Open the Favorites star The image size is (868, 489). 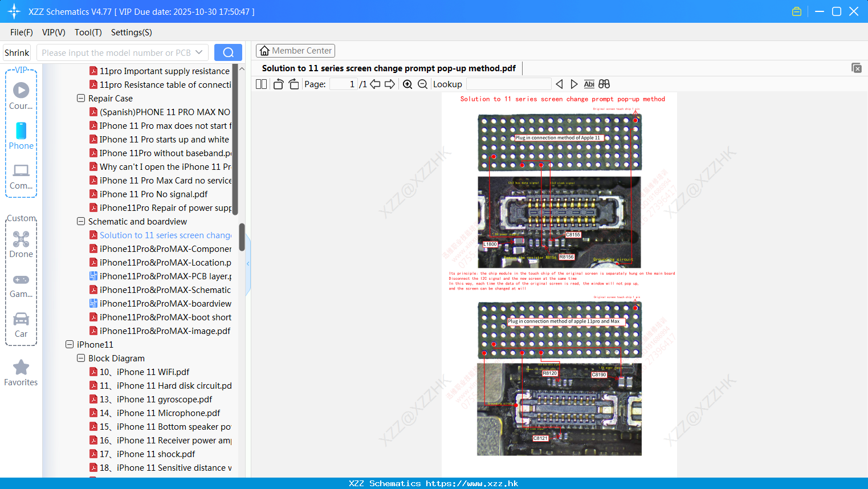pyautogui.click(x=21, y=373)
